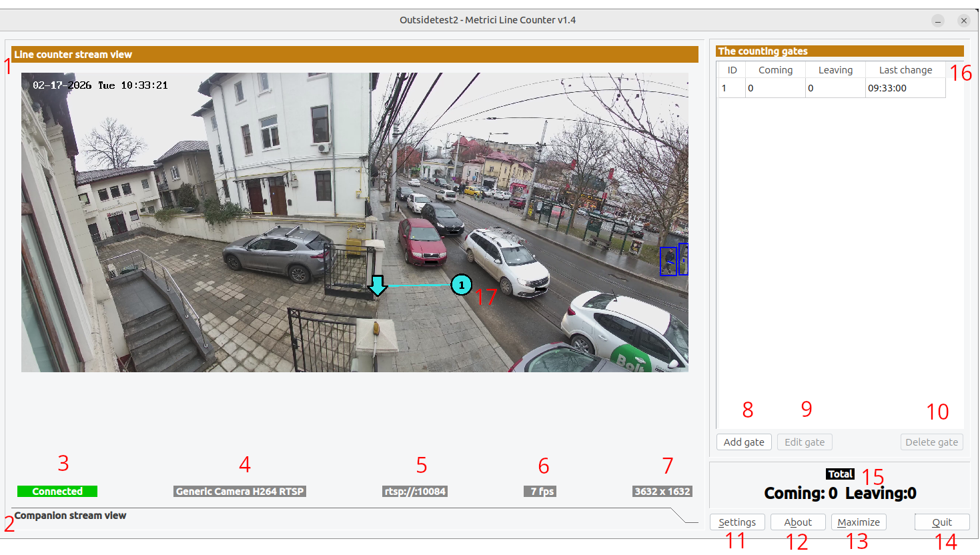This screenshot has height=555, width=980.
Task: Minimize the window from title bar
Action: (x=938, y=21)
